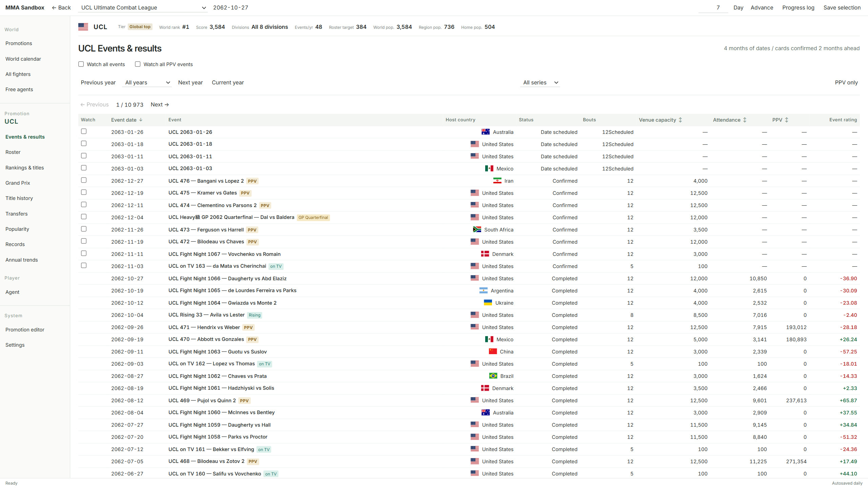Click the Ukraine flag on Fight Night 1064 row
868x488 pixels.
[488, 303]
